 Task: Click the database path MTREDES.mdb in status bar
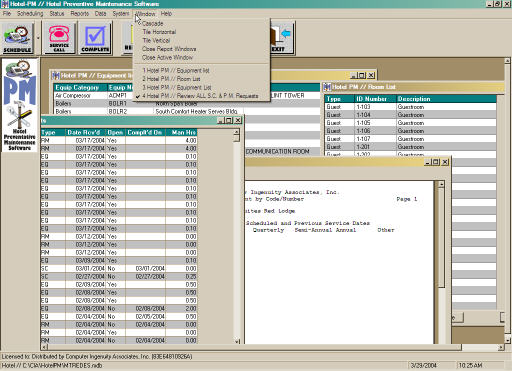click(x=52, y=365)
